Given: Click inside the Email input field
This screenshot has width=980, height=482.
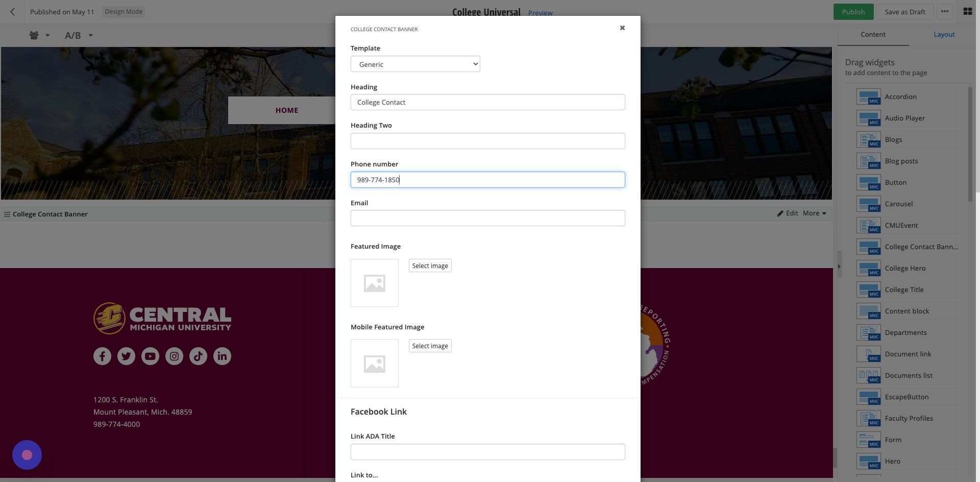Looking at the screenshot, I should [487, 218].
